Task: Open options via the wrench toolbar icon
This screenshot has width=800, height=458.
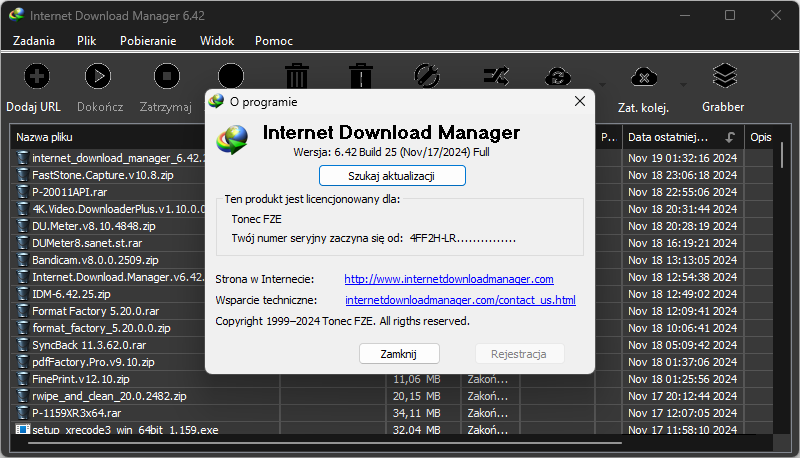Action: pyautogui.click(x=427, y=77)
